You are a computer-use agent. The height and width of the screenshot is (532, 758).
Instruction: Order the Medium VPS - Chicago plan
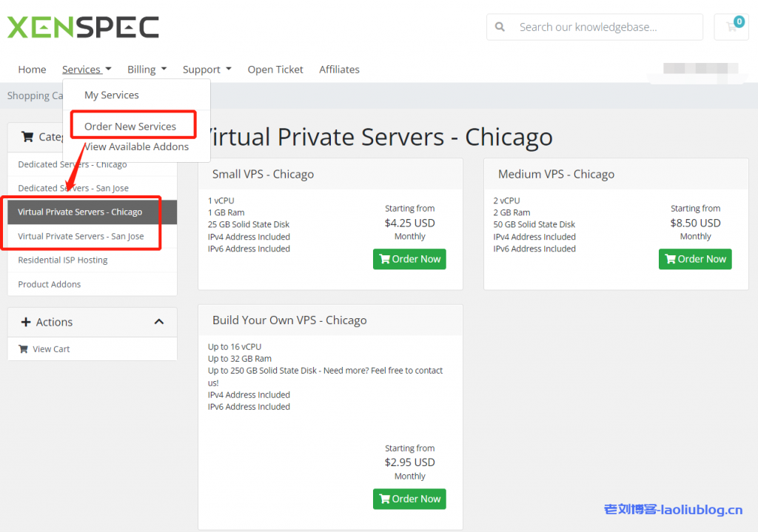click(x=695, y=259)
